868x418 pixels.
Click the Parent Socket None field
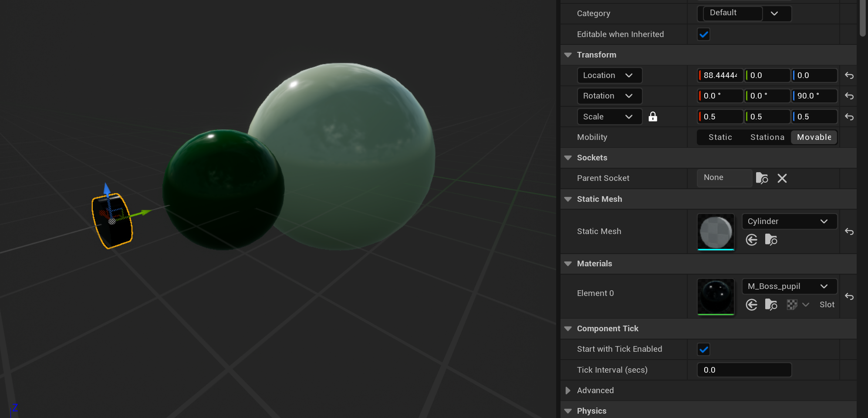(x=724, y=178)
